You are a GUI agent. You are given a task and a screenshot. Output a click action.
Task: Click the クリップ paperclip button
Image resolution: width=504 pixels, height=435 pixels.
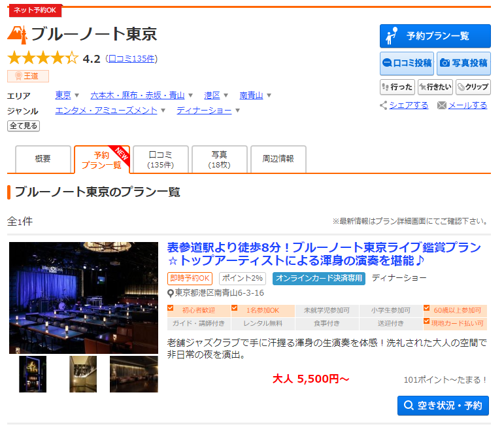472,87
